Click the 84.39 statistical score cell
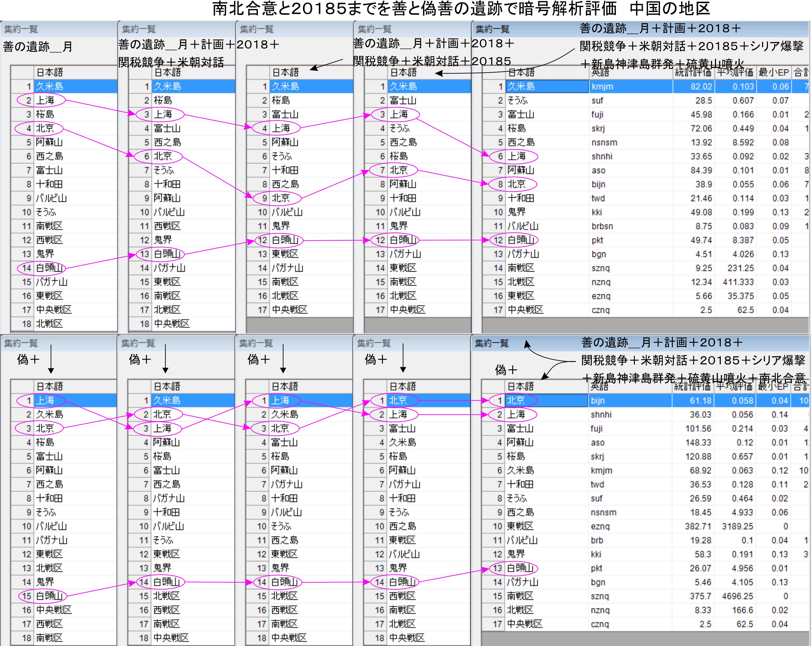 pyautogui.click(x=701, y=170)
